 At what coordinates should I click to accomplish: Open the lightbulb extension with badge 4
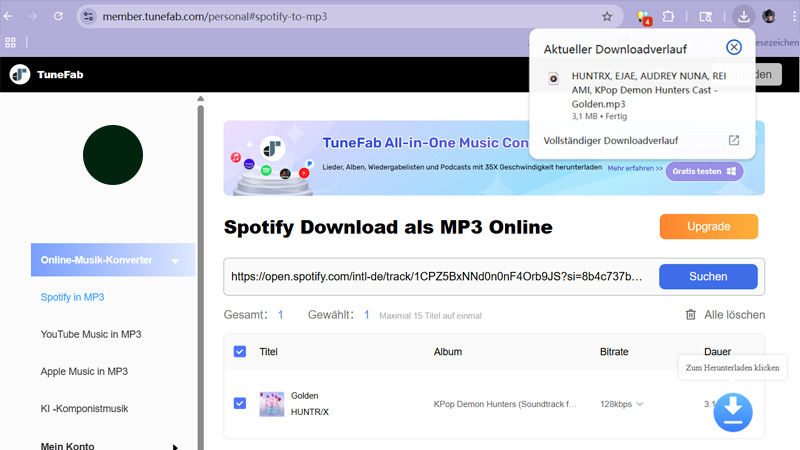643,17
